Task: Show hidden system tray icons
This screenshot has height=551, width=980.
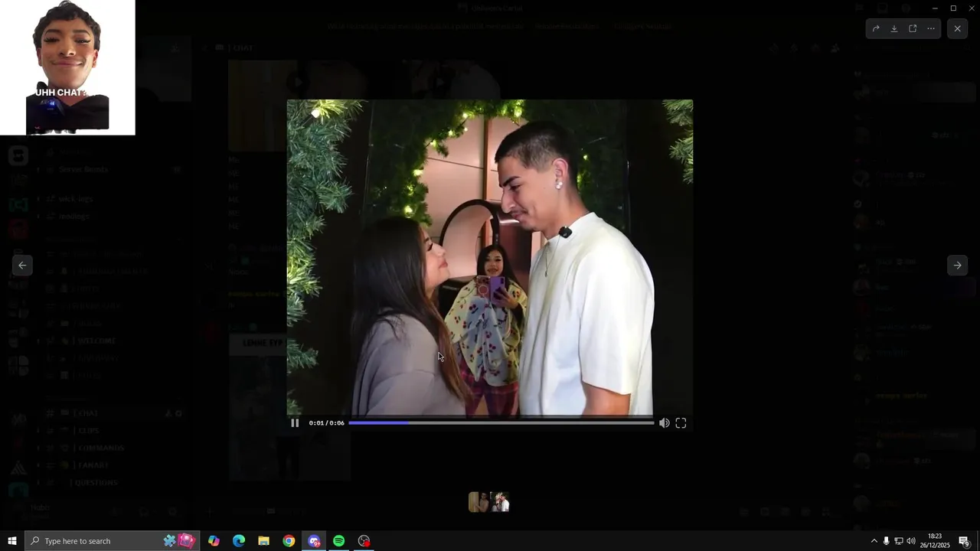Action: tap(874, 541)
